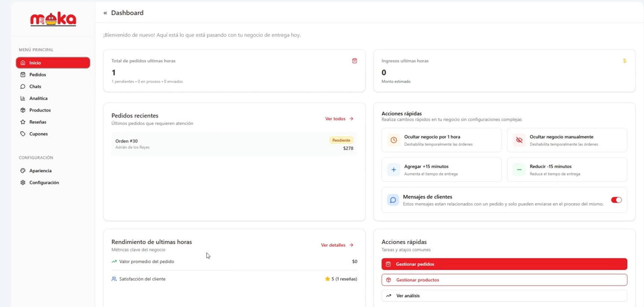Open Pedidos in the sidebar

(x=38, y=75)
